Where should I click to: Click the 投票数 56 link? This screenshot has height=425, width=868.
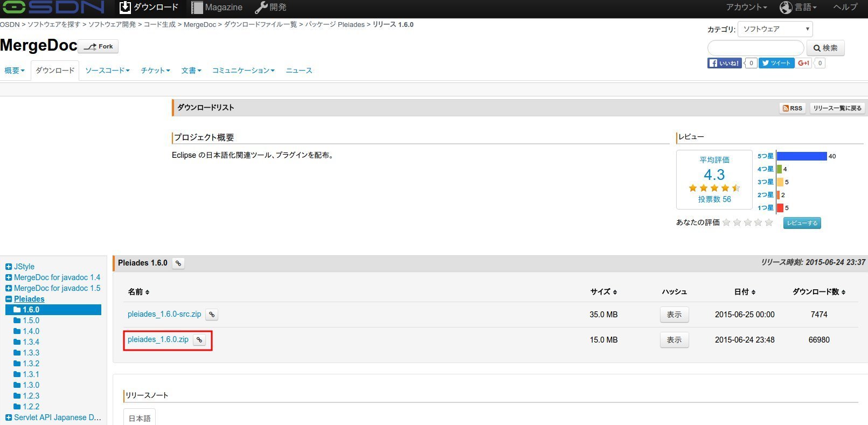coord(714,199)
